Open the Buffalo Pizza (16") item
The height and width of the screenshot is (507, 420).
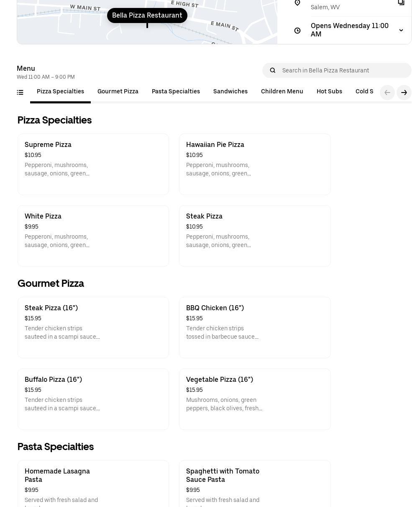pyautogui.click(x=93, y=399)
